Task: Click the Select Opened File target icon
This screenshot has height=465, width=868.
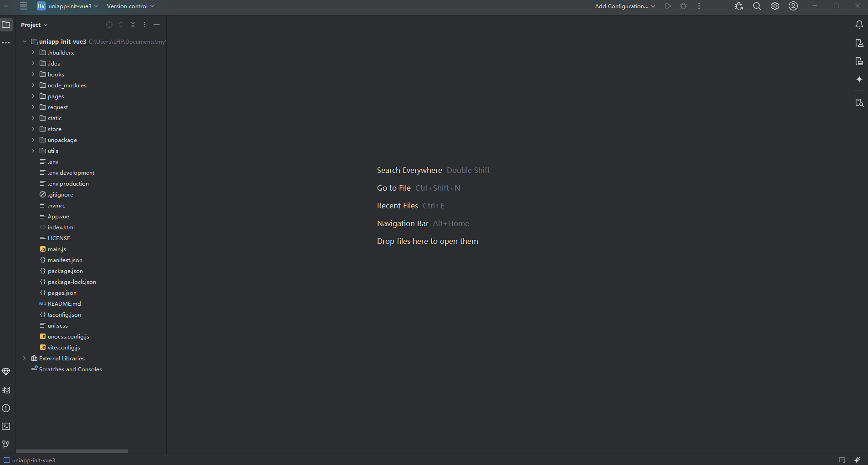Action: coord(109,25)
